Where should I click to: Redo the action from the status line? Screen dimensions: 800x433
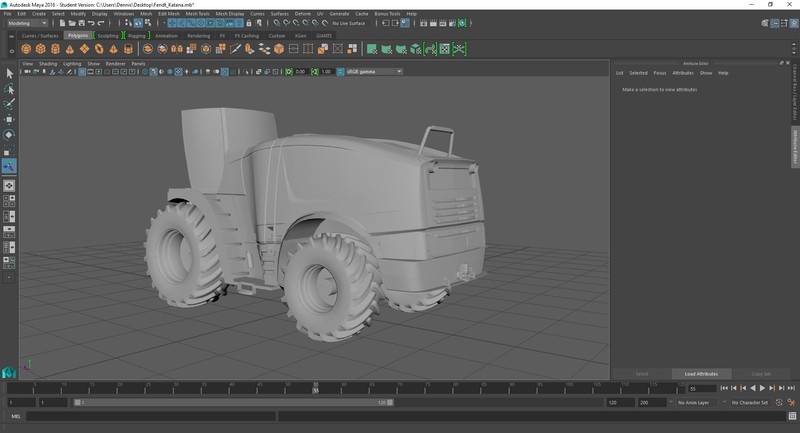[101, 23]
